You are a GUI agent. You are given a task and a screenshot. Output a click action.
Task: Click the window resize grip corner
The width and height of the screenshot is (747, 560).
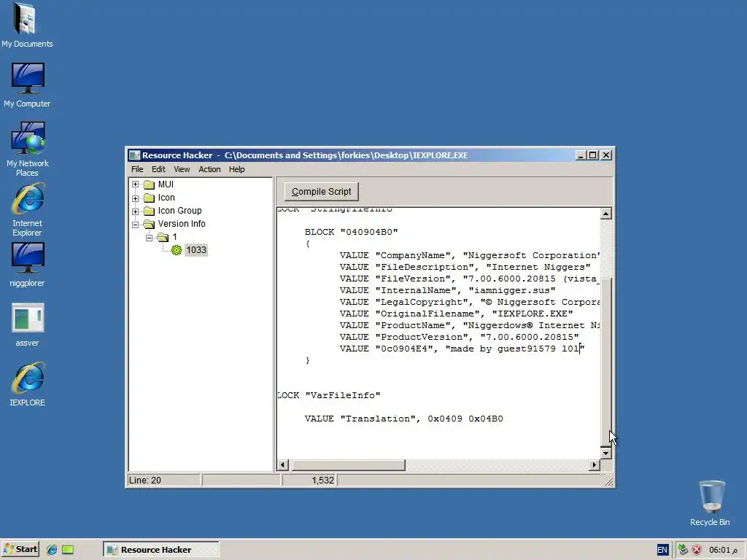(608, 481)
